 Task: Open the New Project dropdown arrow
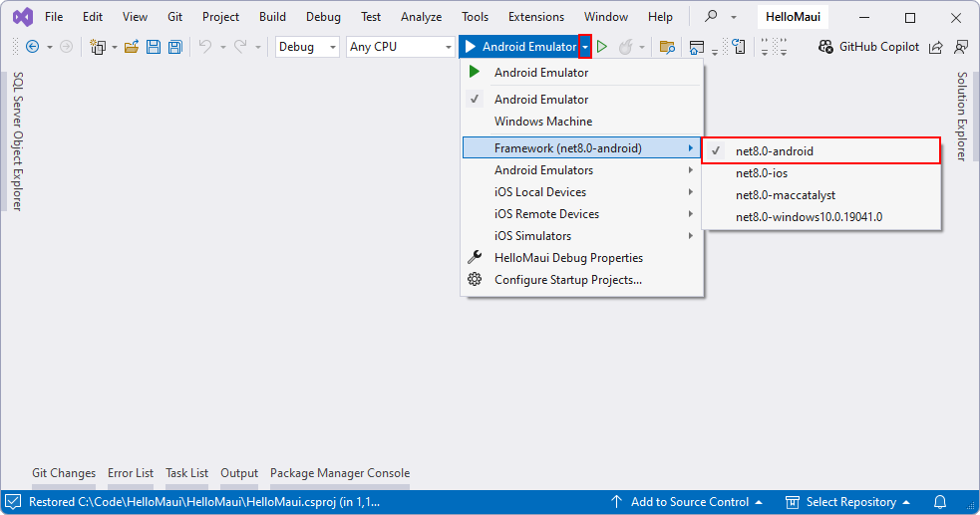tap(115, 48)
